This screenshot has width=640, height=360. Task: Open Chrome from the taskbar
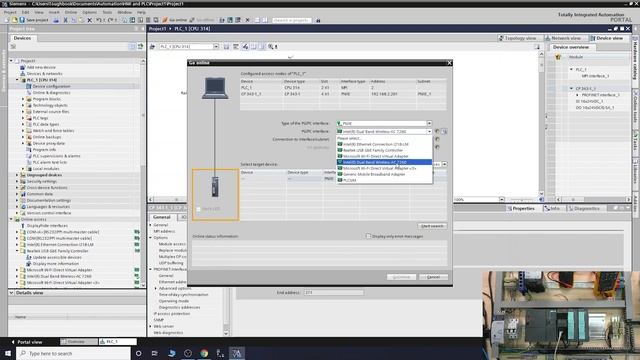(x=204, y=353)
